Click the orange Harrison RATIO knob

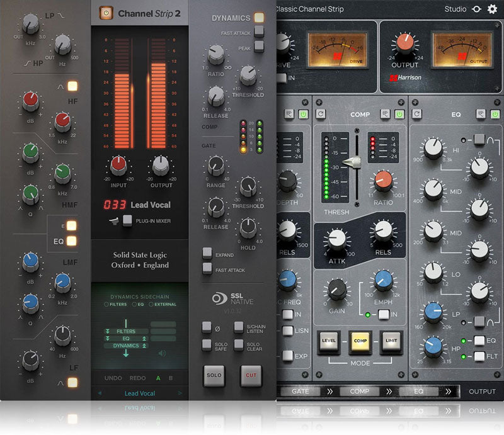point(384,181)
